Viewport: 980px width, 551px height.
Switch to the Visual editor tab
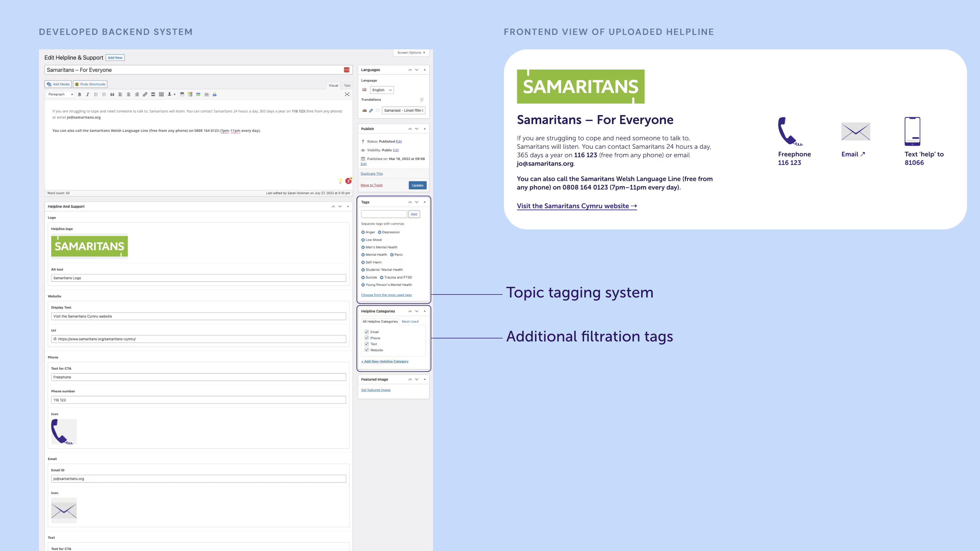[333, 86]
